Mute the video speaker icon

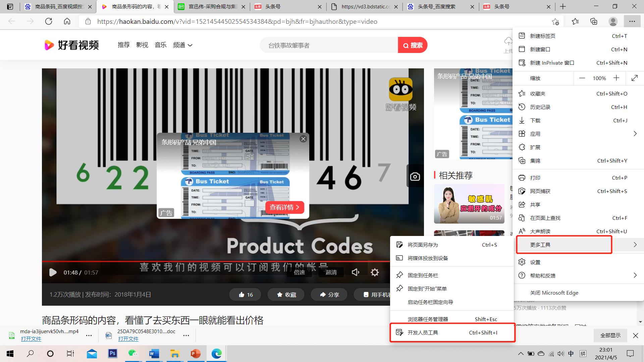[x=356, y=272]
